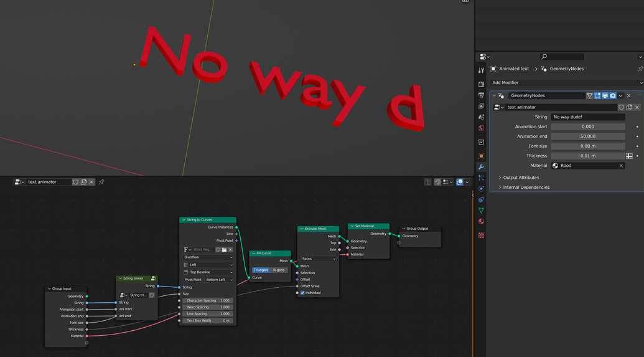Toggle modifier viewport visibility
644x357 pixels.
605,95
